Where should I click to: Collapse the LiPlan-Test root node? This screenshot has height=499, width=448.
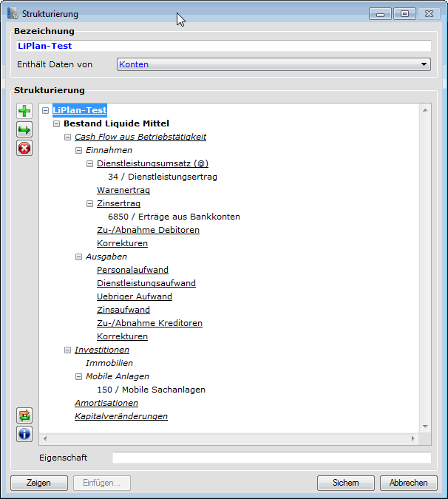[x=46, y=111]
